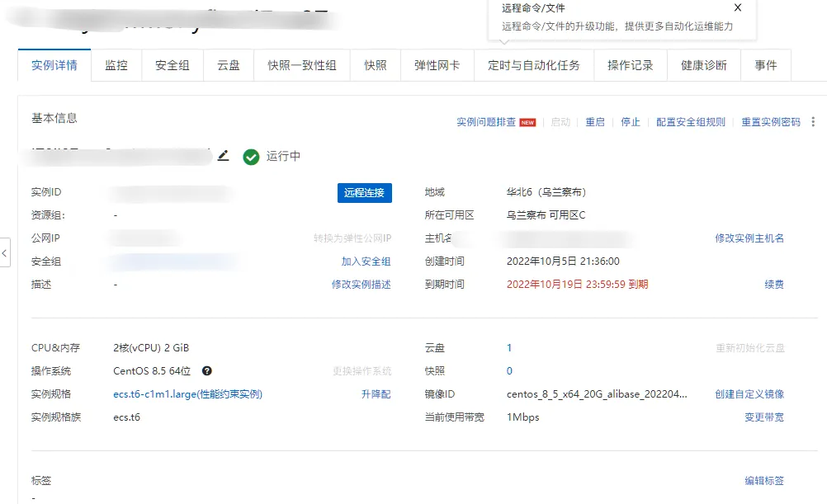Open the 监控 tab

click(116, 65)
